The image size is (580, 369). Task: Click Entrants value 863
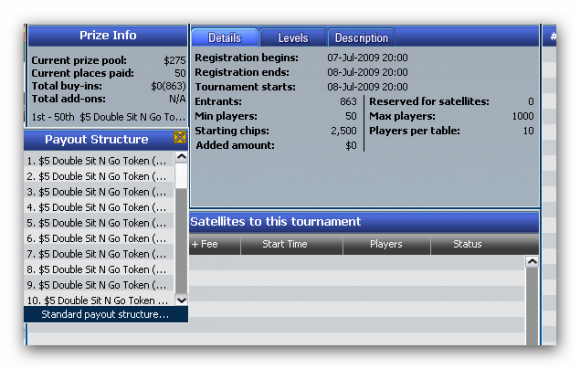click(348, 101)
